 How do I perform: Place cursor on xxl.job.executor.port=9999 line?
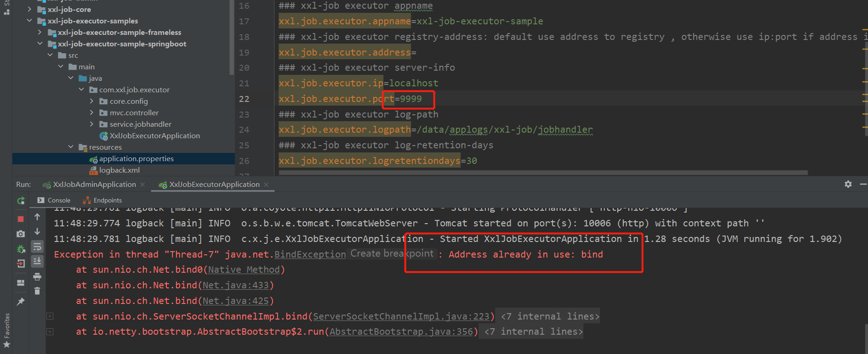point(350,99)
